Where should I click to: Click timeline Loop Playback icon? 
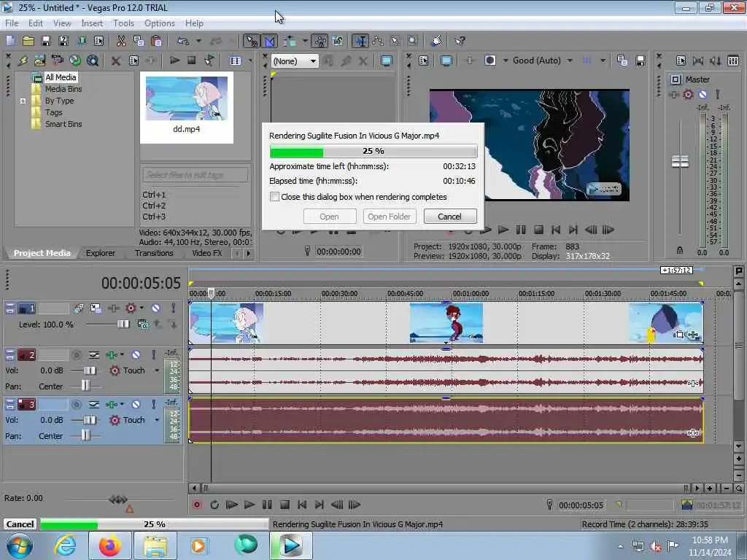click(214, 505)
